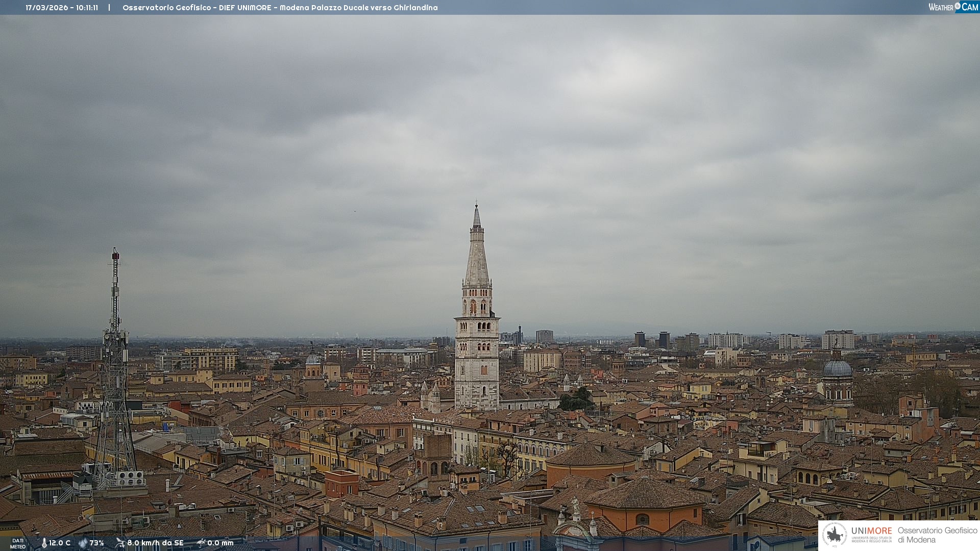Click the umbrella rainfall icon
The image size is (980, 551).
[201, 543]
